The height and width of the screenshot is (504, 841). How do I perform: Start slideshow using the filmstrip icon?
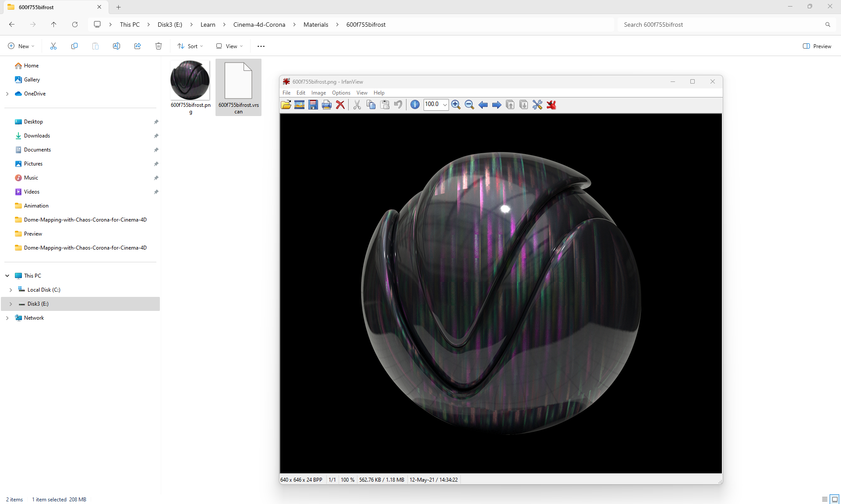click(300, 105)
